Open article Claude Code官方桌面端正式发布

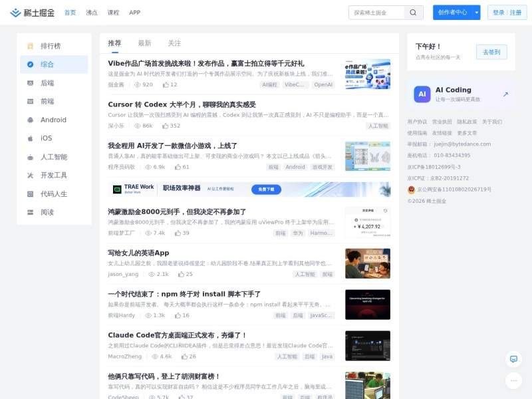pos(177,335)
